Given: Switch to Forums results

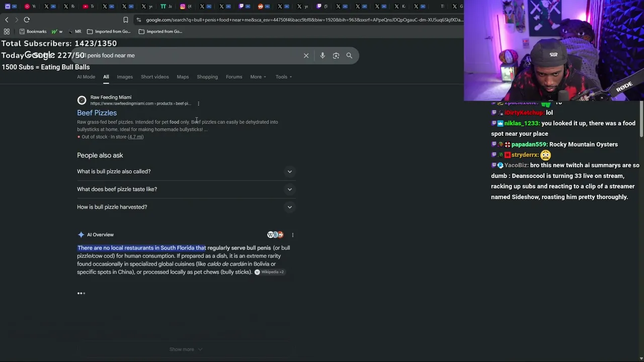Looking at the screenshot, I should pos(234,77).
